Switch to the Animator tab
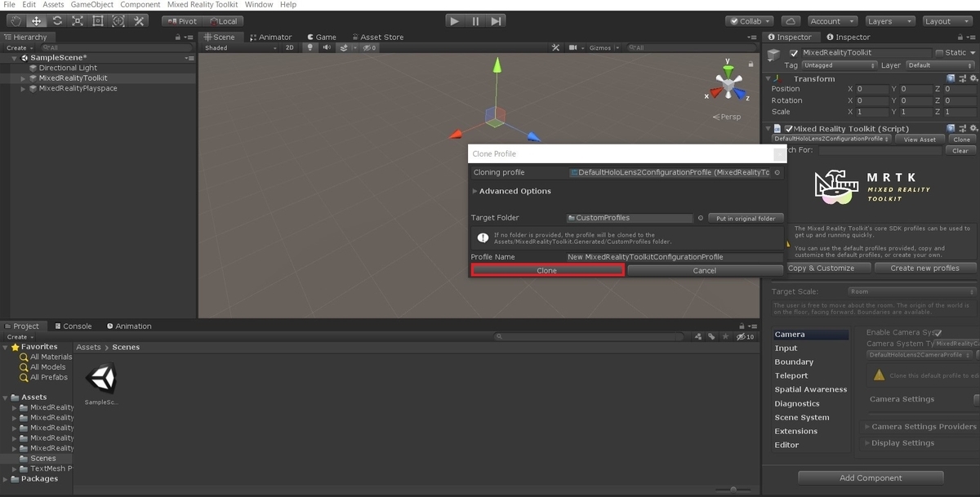The width and height of the screenshot is (980, 497). pyautogui.click(x=270, y=37)
